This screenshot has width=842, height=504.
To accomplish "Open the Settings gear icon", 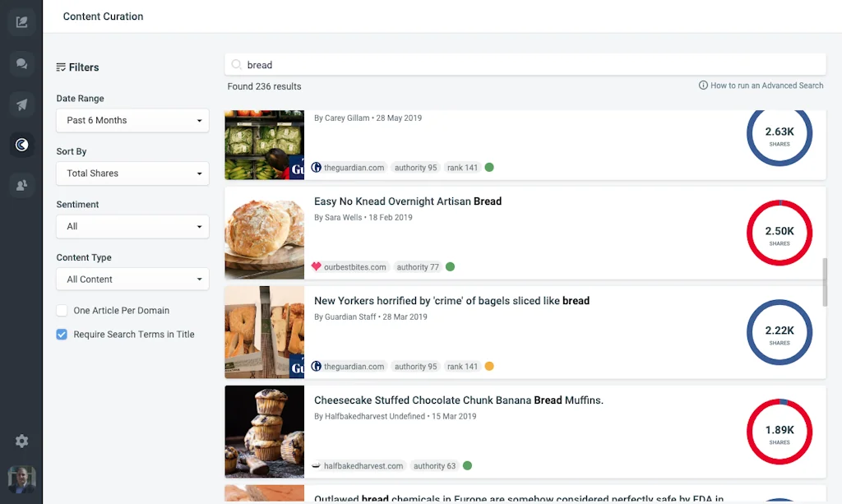I will pos(21,441).
